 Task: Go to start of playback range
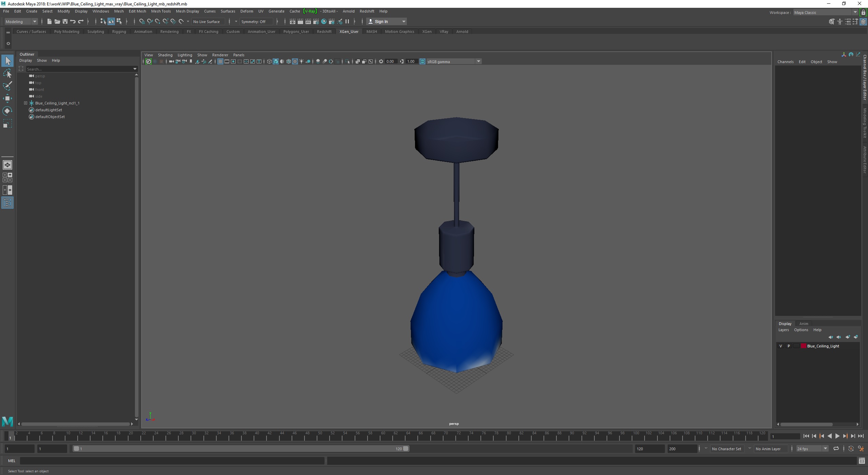(x=806, y=436)
